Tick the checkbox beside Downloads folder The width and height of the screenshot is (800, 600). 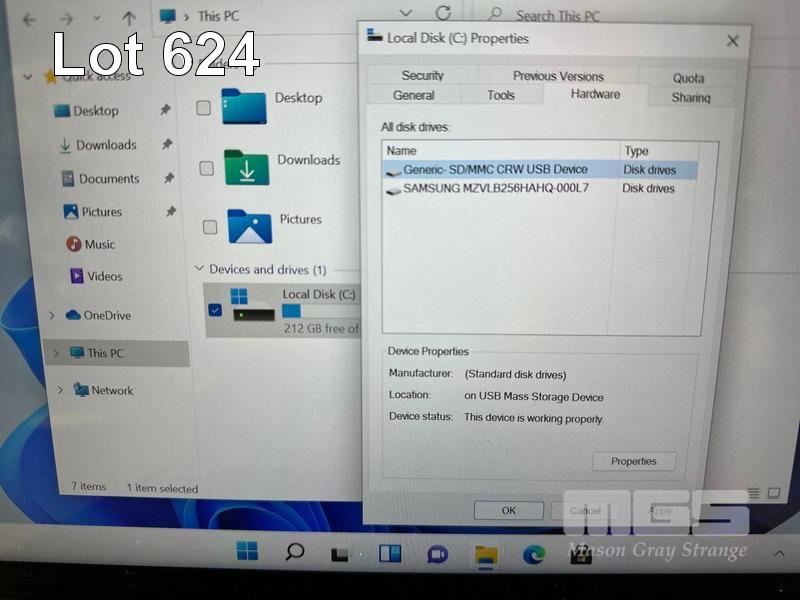click(206, 168)
